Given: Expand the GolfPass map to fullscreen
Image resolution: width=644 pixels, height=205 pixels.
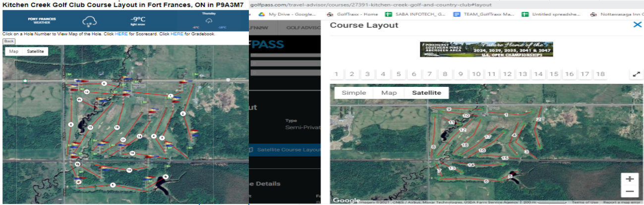Looking at the screenshot, I should [x=637, y=74].
